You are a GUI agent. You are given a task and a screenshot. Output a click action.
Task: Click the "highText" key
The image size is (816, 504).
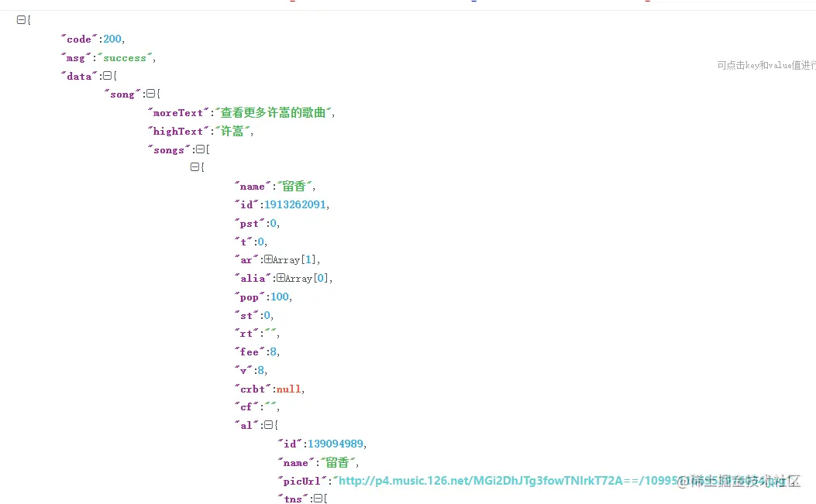pyautogui.click(x=178, y=132)
